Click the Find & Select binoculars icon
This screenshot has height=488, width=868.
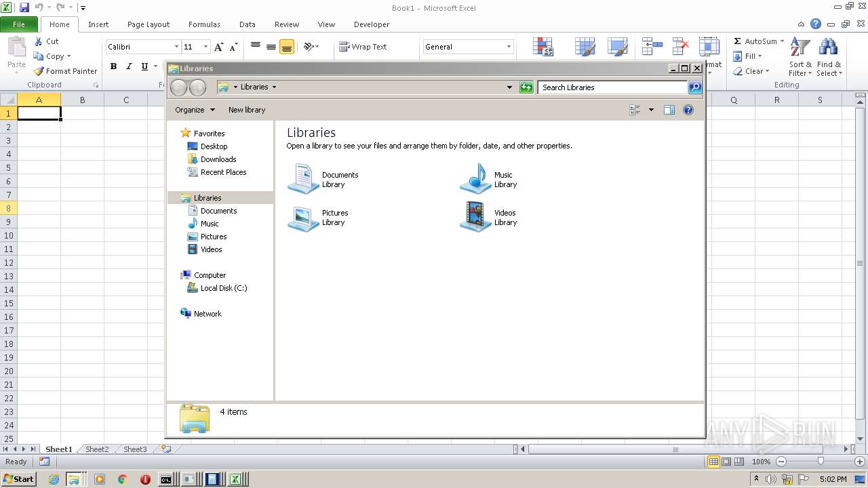point(828,47)
